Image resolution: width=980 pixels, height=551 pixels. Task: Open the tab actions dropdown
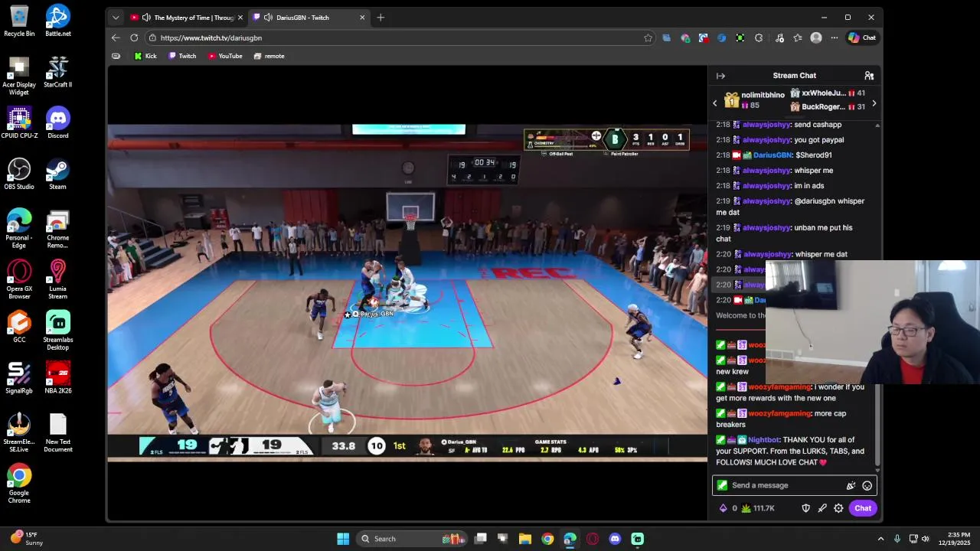116,18
